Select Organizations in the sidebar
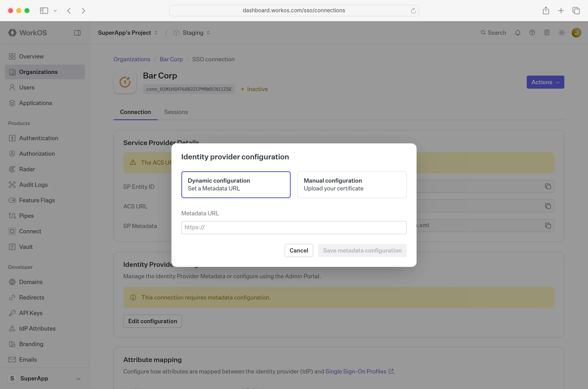This screenshot has height=389, width=588. point(45,72)
